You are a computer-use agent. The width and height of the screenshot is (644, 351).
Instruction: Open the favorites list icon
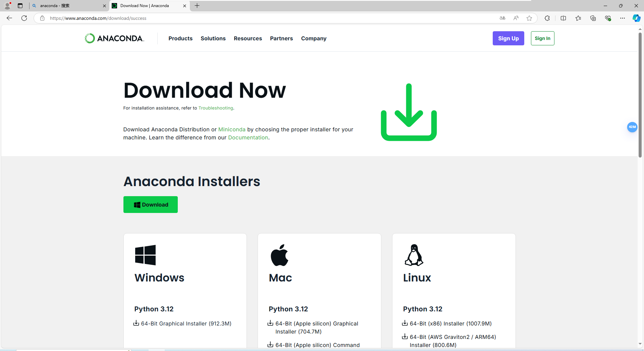[x=578, y=18]
